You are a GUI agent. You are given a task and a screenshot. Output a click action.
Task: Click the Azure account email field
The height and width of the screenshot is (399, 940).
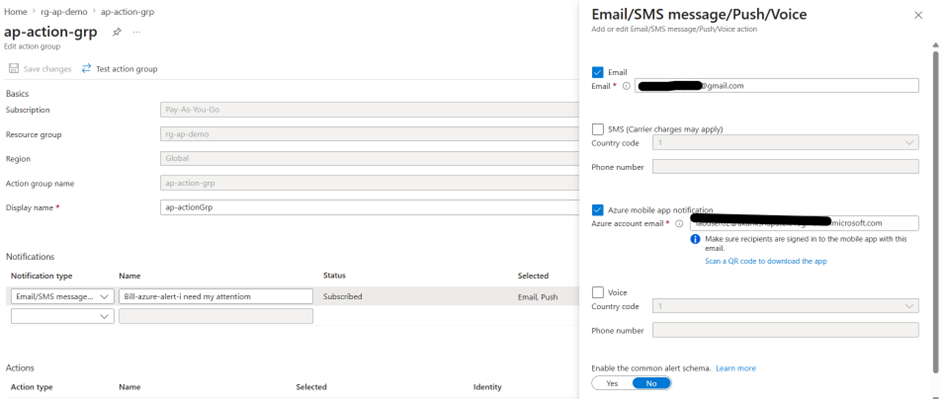(x=805, y=223)
